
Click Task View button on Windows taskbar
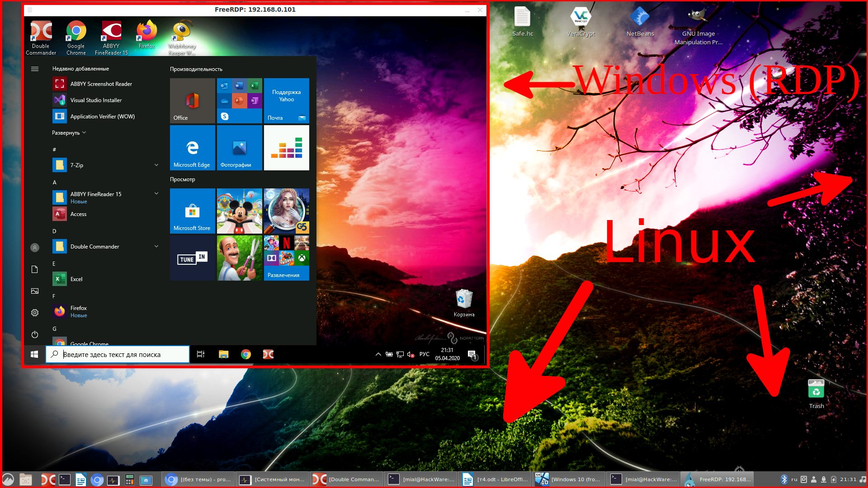[201, 354]
